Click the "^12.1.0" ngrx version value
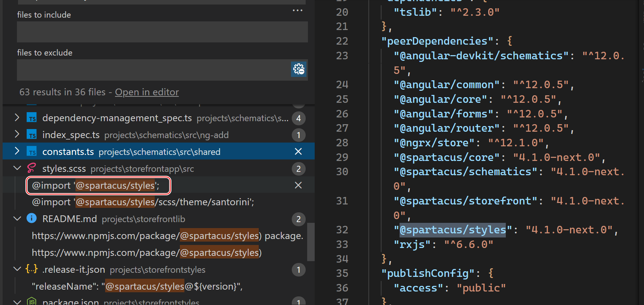The image size is (644, 305). pos(516,143)
